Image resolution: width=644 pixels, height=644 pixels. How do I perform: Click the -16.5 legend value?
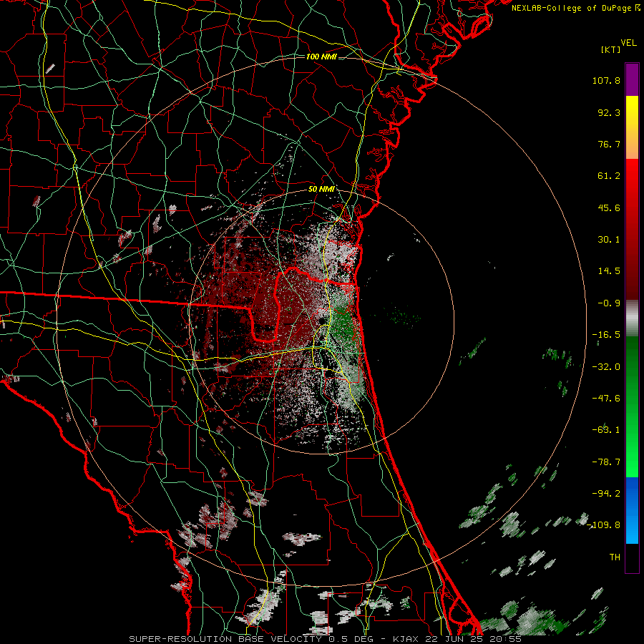606,335
